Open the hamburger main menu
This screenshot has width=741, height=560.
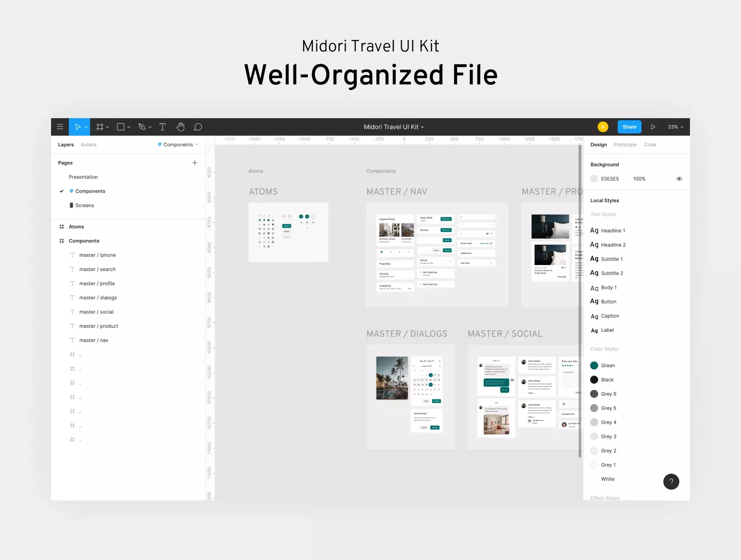(60, 127)
